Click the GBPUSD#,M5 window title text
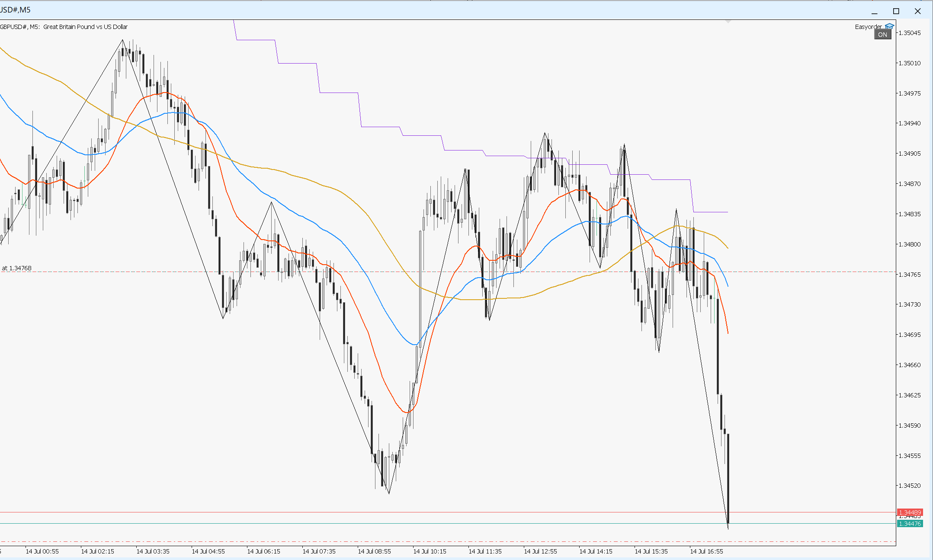 15,10
